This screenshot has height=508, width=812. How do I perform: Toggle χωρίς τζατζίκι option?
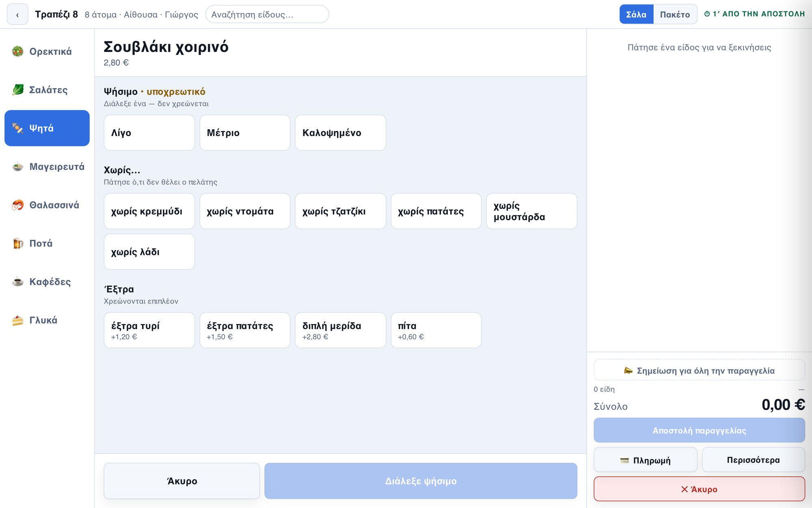[x=341, y=211]
